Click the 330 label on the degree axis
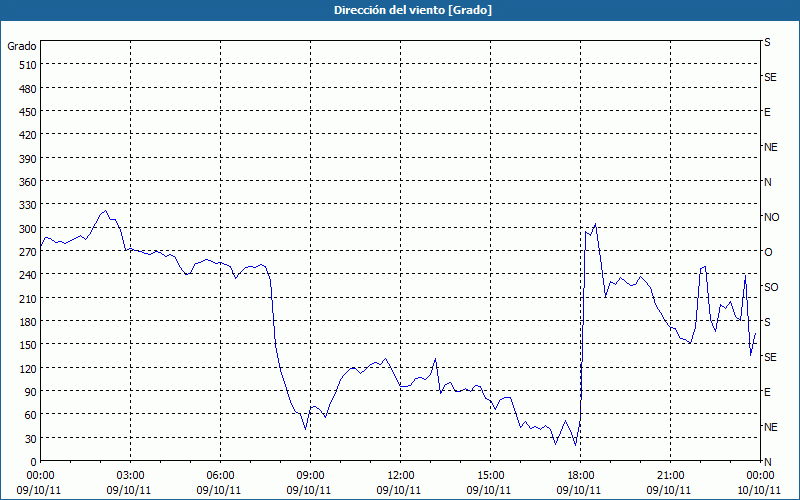 click(28, 206)
